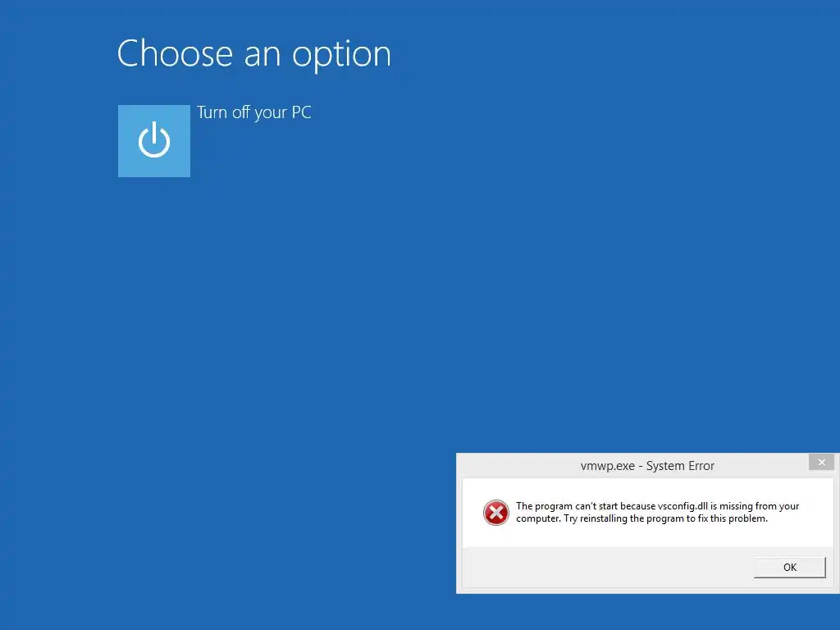Acknowledge the missing DLL error via OK

pos(790,568)
